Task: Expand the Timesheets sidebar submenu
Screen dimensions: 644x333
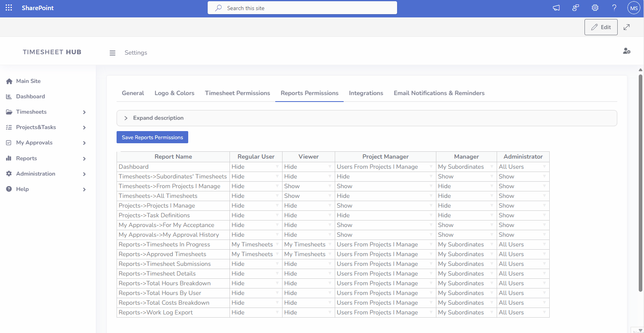Action: click(x=84, y=112)
